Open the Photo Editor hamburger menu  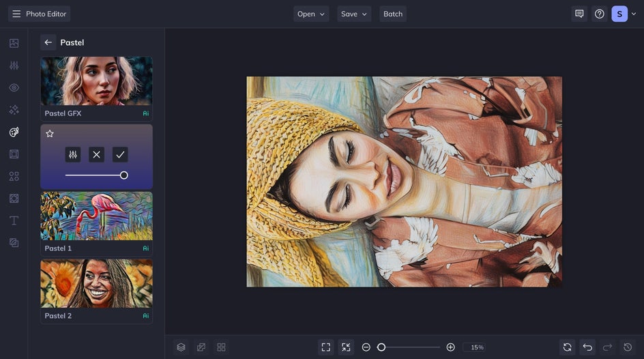pos(16,14)
